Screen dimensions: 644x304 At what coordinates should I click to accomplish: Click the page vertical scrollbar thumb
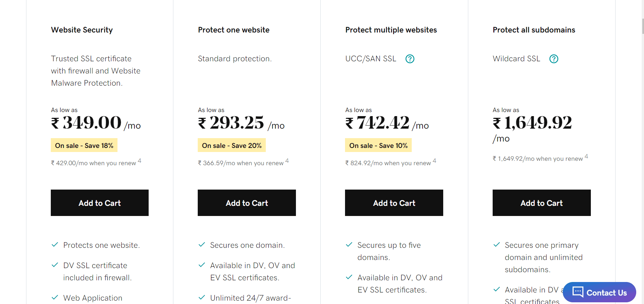coord(643,26)
